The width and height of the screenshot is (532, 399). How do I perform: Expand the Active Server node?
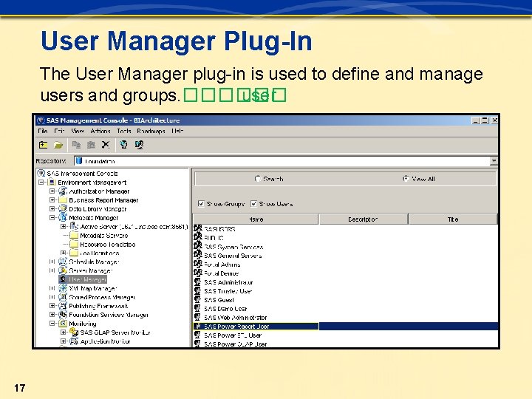pyautogui.click(x=64, y=227)
